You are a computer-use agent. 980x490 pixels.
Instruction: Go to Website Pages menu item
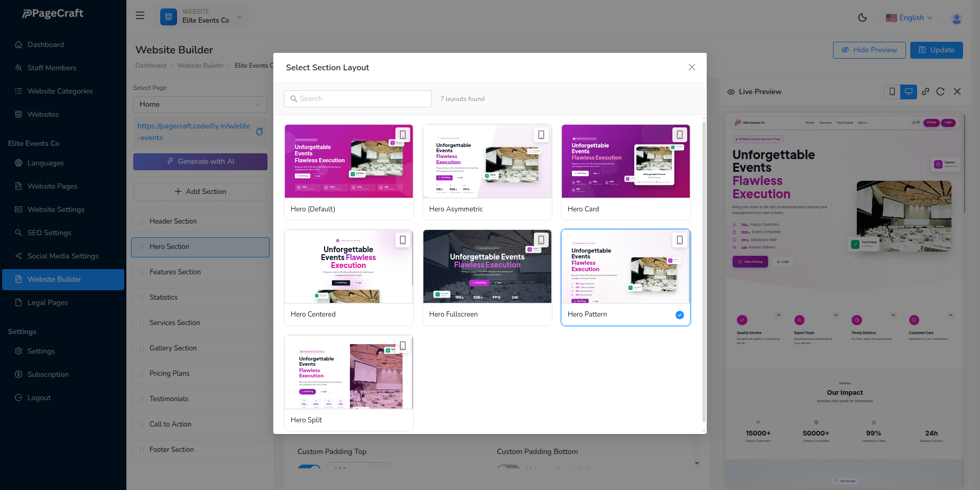pos(52,186)
